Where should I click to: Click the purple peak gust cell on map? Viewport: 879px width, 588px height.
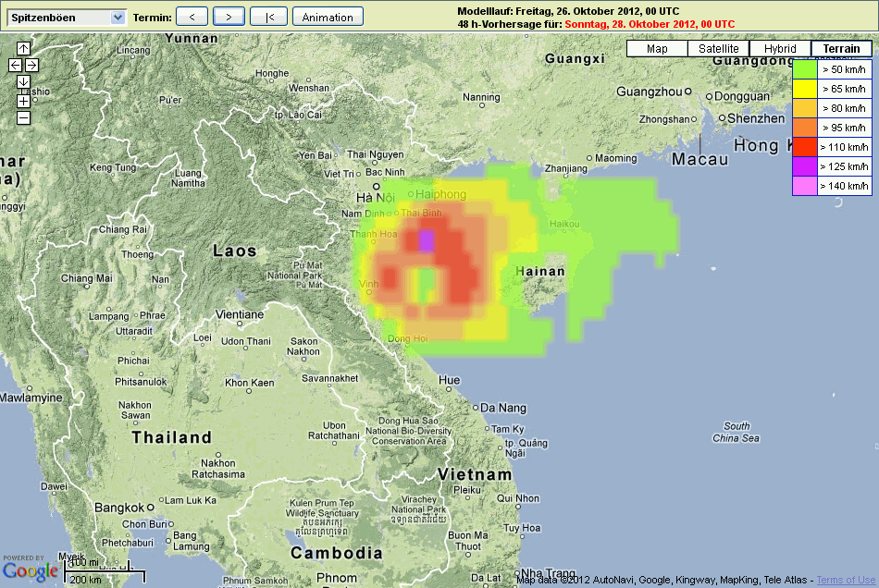click(x=427, y=240)
